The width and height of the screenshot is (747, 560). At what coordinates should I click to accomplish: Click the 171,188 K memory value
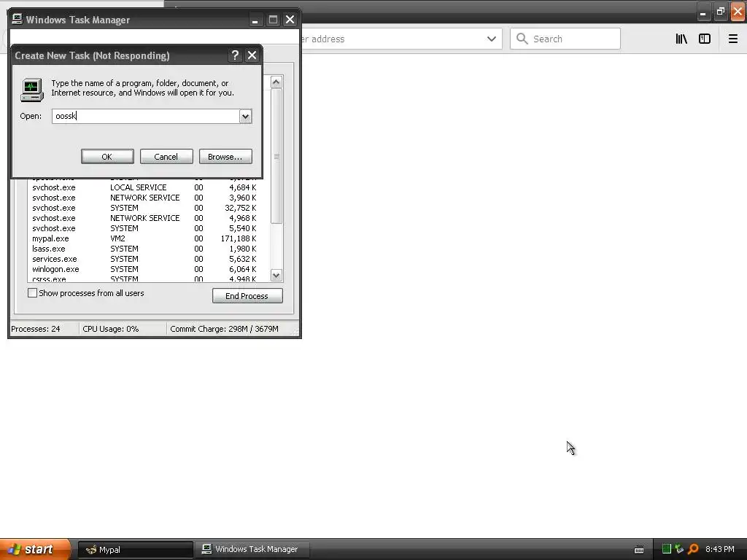click(x=239, y=238)
